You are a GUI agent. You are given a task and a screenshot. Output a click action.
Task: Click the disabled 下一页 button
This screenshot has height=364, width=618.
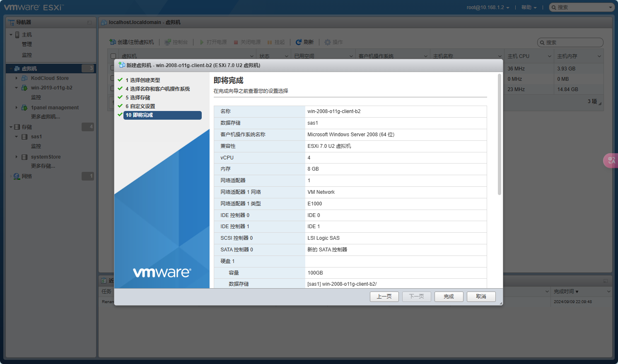(416, 297)
